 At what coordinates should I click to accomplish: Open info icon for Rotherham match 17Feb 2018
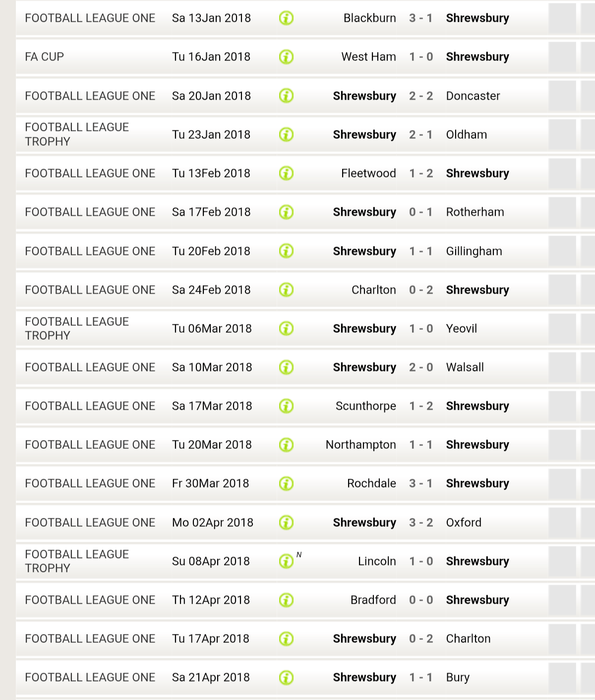(286, 212)
